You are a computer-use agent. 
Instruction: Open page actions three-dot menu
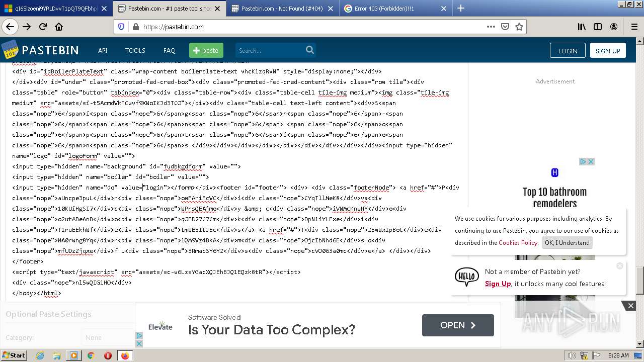(491, 27)
